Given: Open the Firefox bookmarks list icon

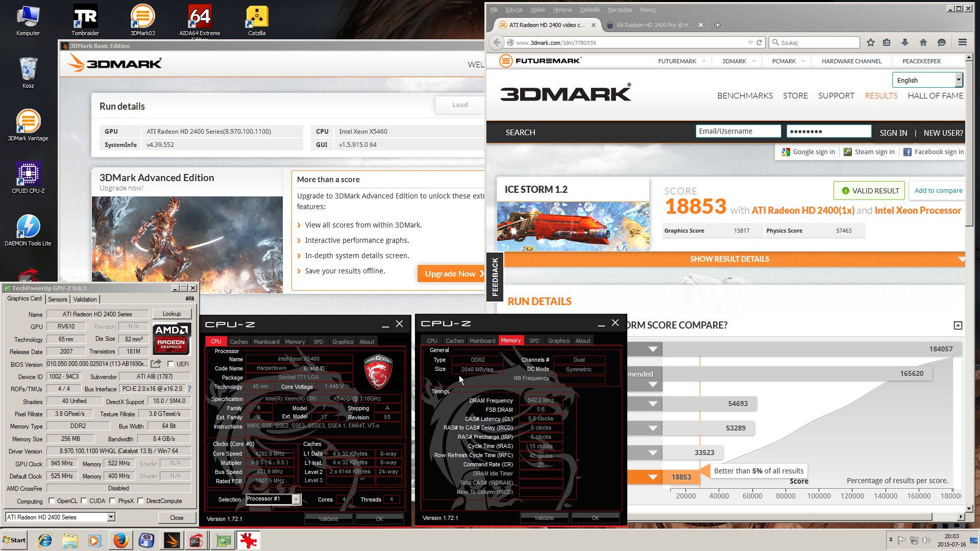Looking at the screenshot, I should tap(887, 42).
